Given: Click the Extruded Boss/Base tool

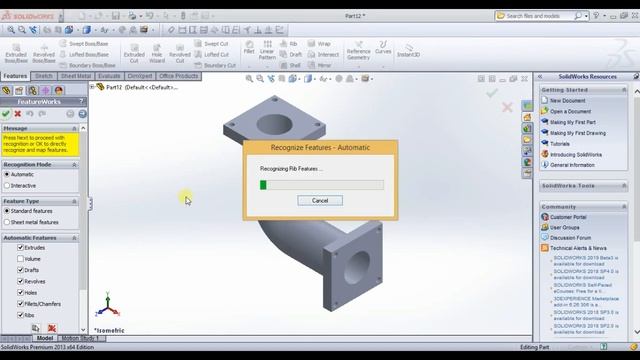Looking at the screenshot, I should pos(16,53).
